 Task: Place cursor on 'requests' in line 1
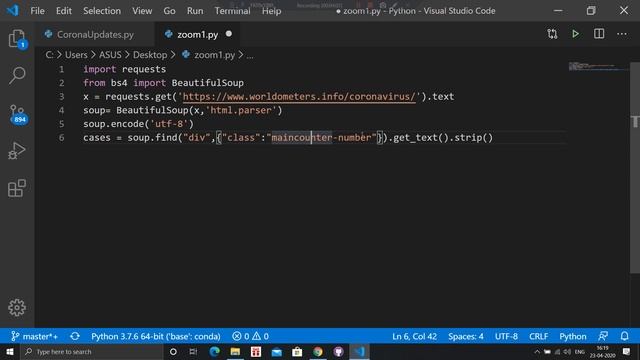[x=144, y=69]
